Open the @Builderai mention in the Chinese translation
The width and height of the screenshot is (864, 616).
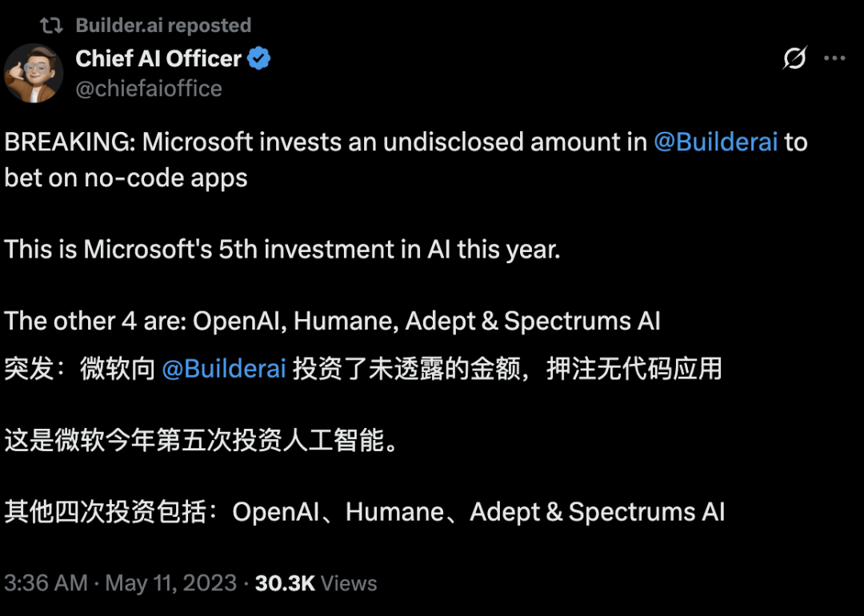(224, 369)
